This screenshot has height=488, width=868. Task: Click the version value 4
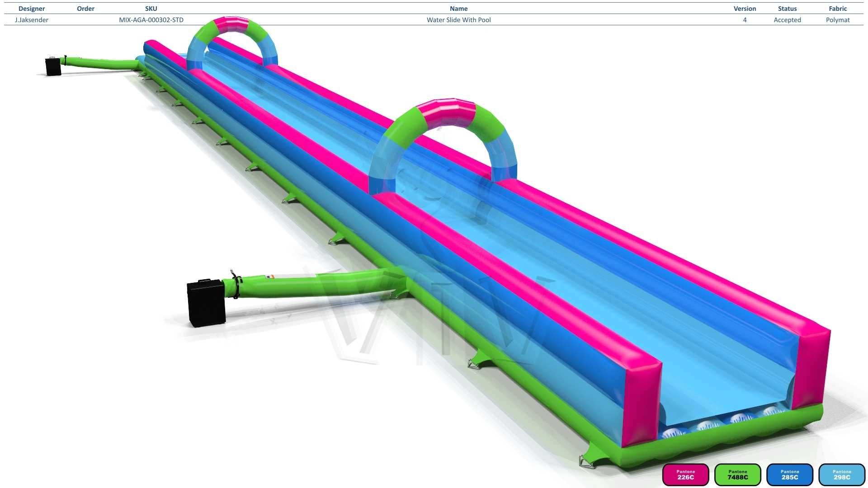click(745, 20)
